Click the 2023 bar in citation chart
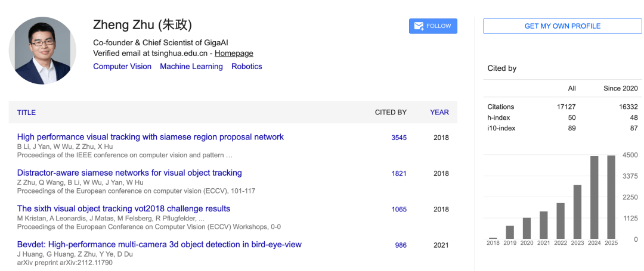This screenshot has height=271, width=644. pos(577,211)
